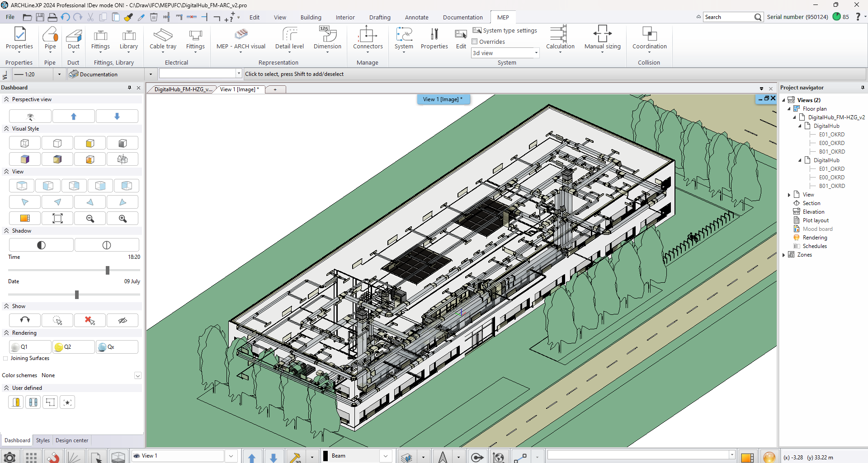Activate the wireframe visual style cube

tap(25, 143)
